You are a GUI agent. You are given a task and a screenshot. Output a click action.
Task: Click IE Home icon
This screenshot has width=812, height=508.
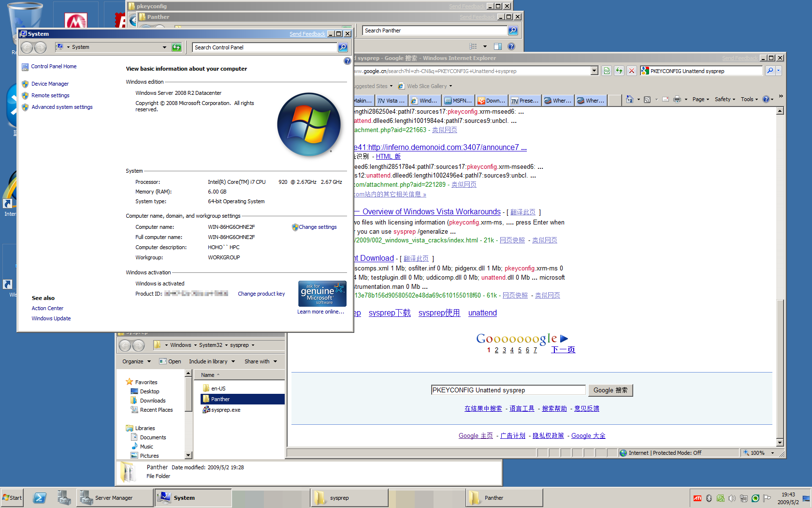(629, 99)
